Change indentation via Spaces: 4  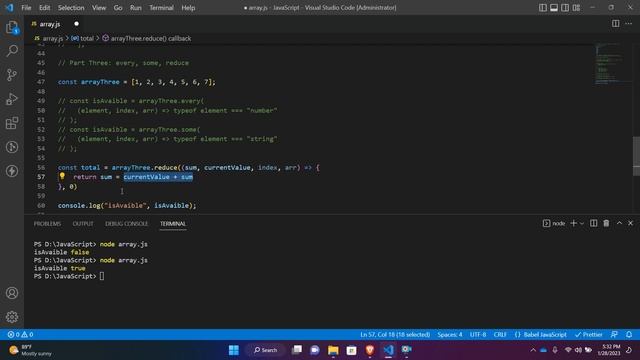(x=450, y=335)
